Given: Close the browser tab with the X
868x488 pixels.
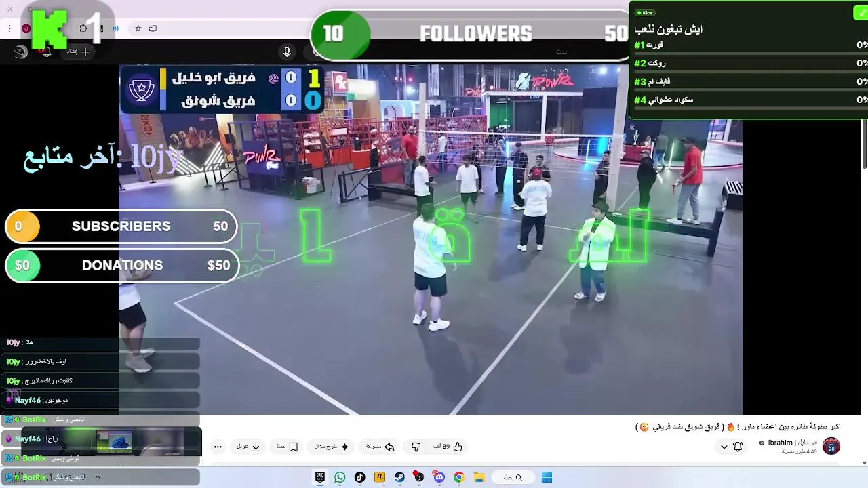Looking at the screenshot, I should (x=9, y=9).
